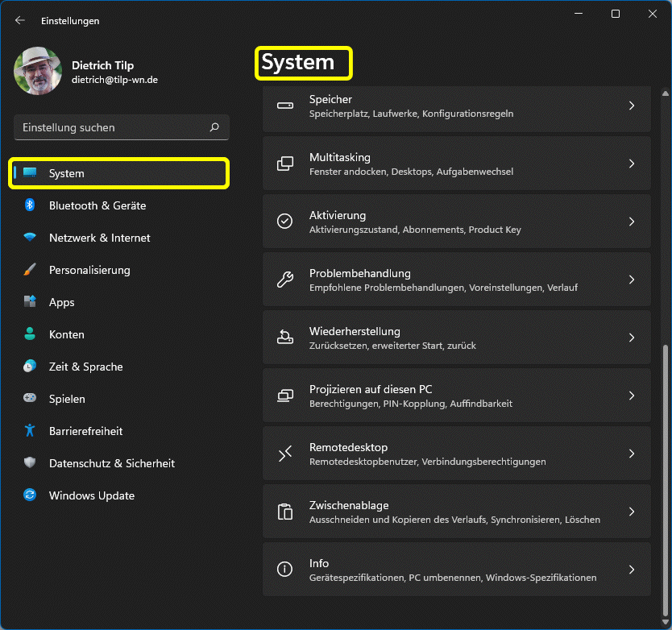Switch to Konten settings category

click(x=66, y=334)
